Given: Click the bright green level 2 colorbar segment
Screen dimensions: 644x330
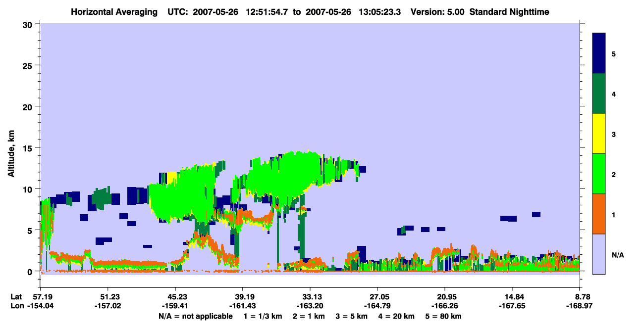Looking at the screenshot, I should (x=599, y=174).
